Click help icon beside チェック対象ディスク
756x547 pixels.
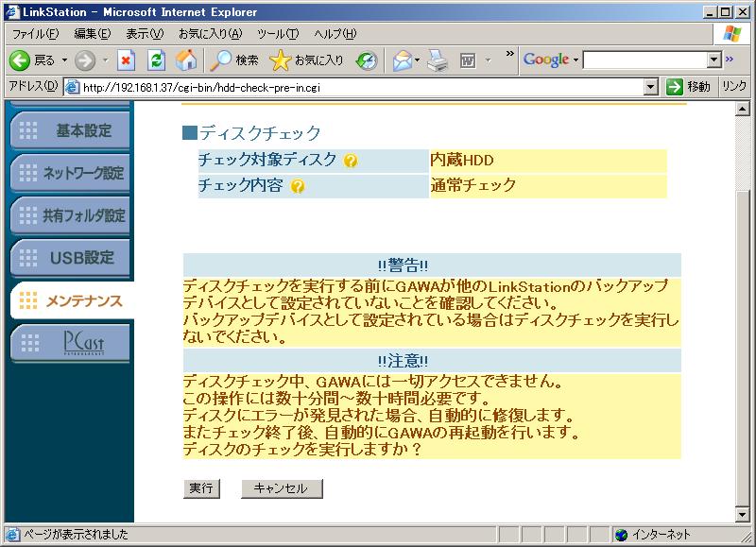[351, 161]
